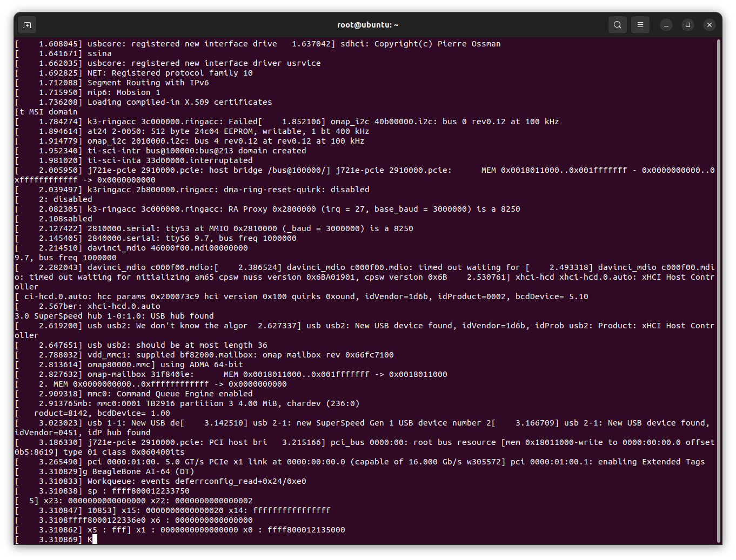
Task: Click "omap_i2c 2010000.i2c: bus 4" line
Action: pos(190,141)
